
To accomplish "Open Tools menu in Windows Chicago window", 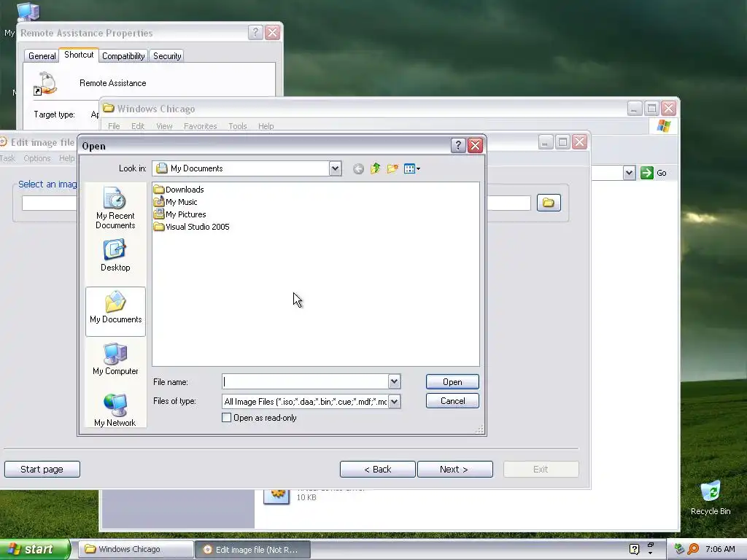I will (237, 126).
